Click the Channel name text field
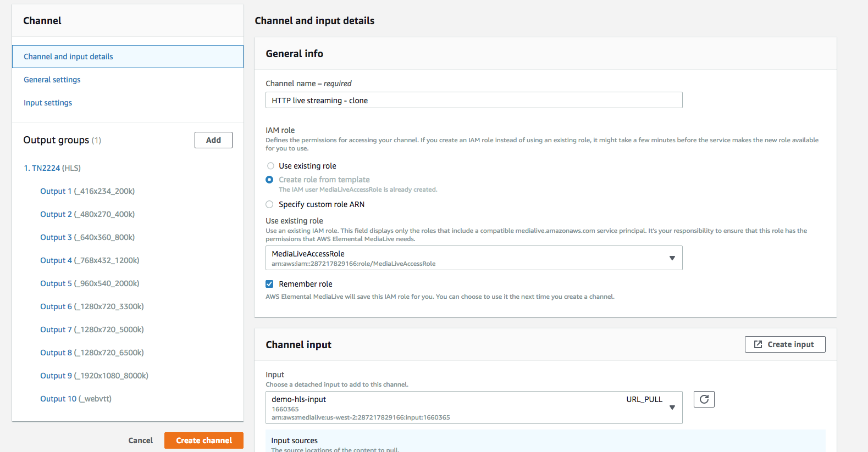 coord(473,101)
